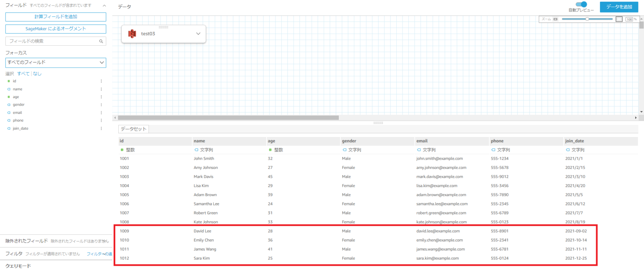Click the integer type icon beside id field
Image resolution: width=644 pixels, height=272 pixels.
(x=9, y=81)
